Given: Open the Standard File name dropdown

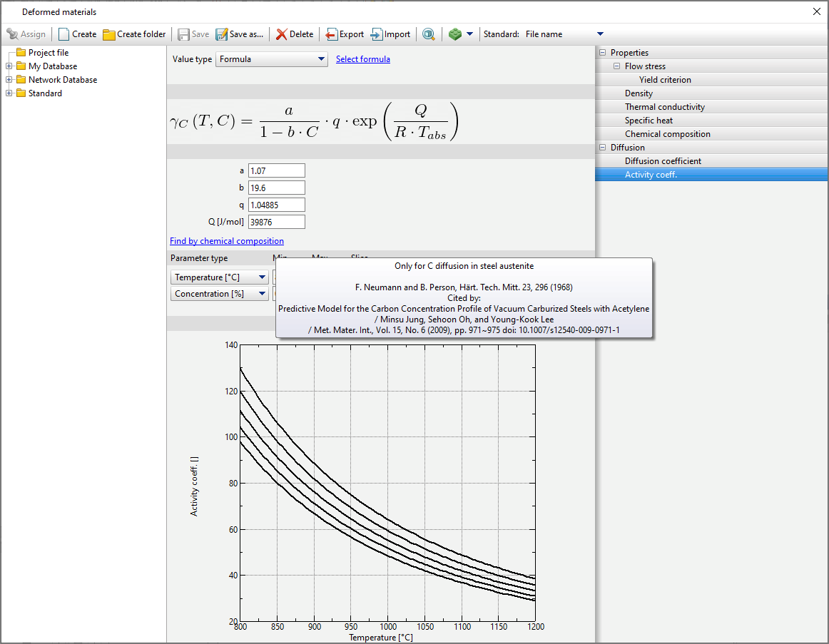Looking at the screenshot, I should point(599,34).
